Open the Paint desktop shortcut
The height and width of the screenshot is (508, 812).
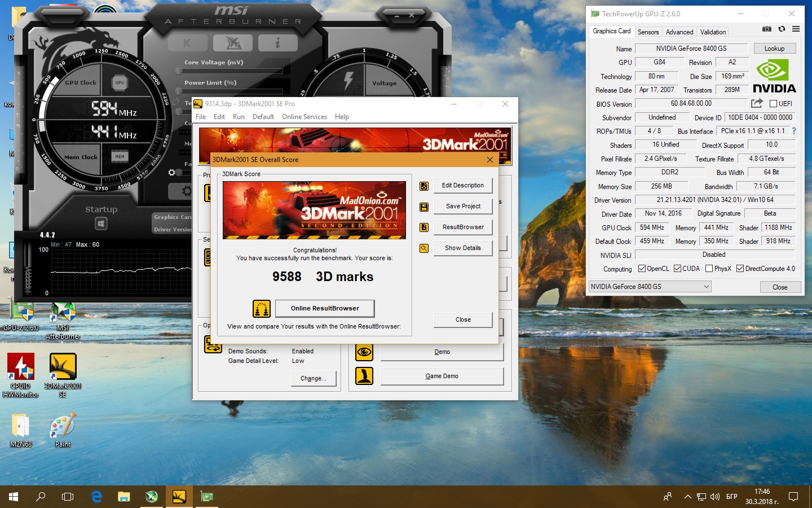tap(63, 431)
